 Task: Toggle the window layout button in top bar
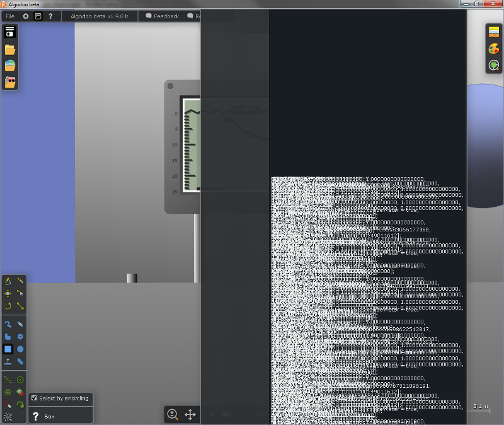click(x=38, y=16)
